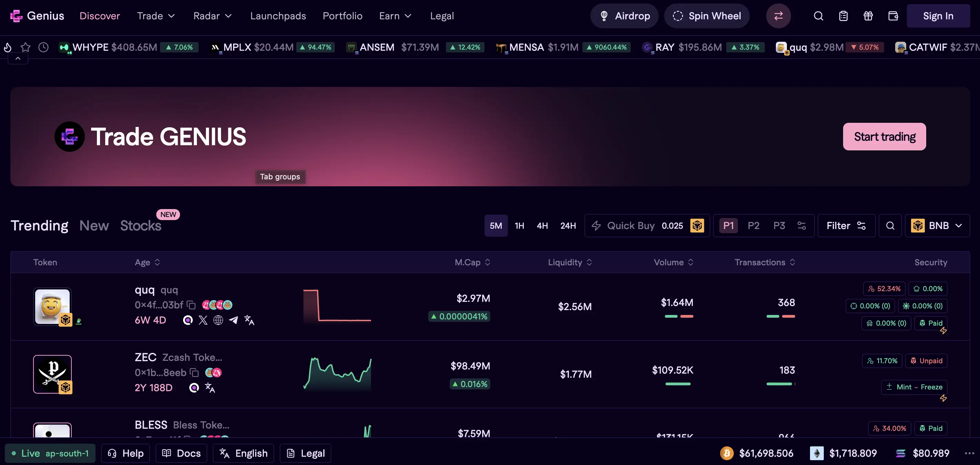Expand the BNB chain dropdown

pos(937,226)
